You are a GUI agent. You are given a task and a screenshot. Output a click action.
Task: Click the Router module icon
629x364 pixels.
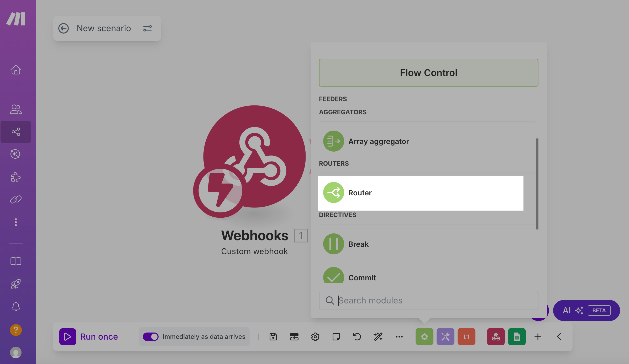(x=333, y=193)
